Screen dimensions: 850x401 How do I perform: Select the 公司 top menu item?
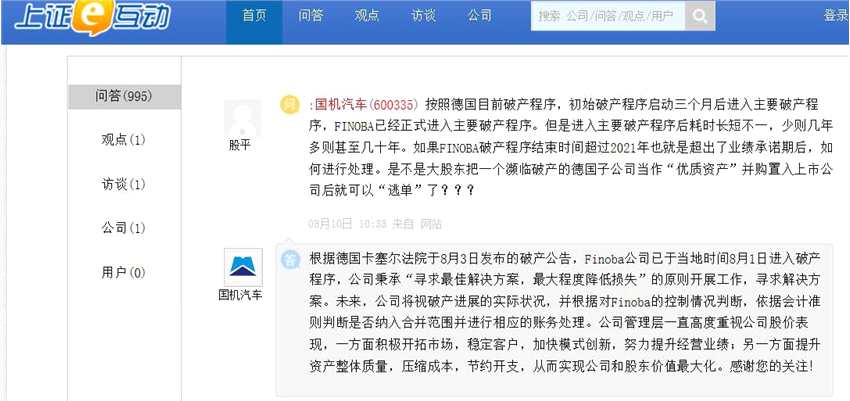[480, 16]
